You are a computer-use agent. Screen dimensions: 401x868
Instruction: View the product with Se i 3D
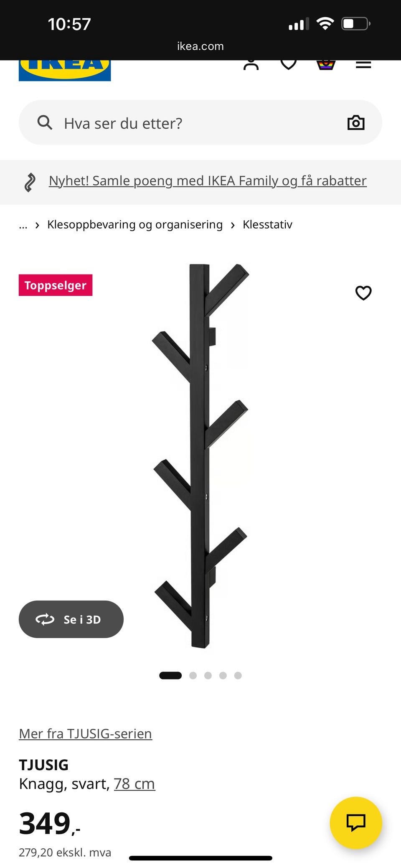(x=71, y=619)
